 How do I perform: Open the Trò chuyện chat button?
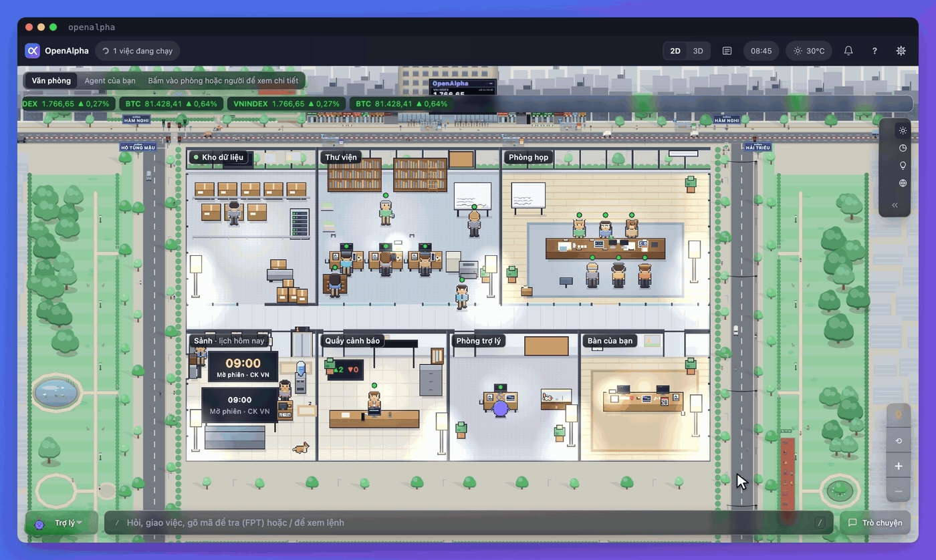[x=875, y=523]
